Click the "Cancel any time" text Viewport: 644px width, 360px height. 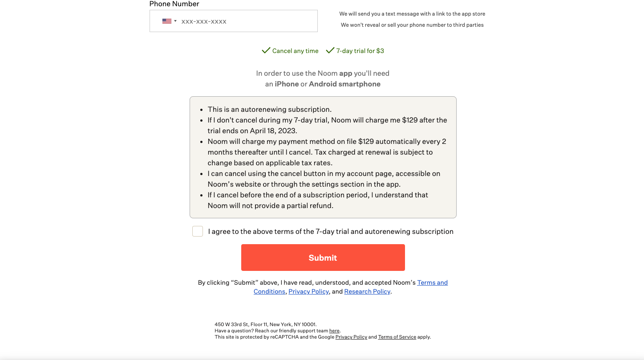(x=295, y=51)
